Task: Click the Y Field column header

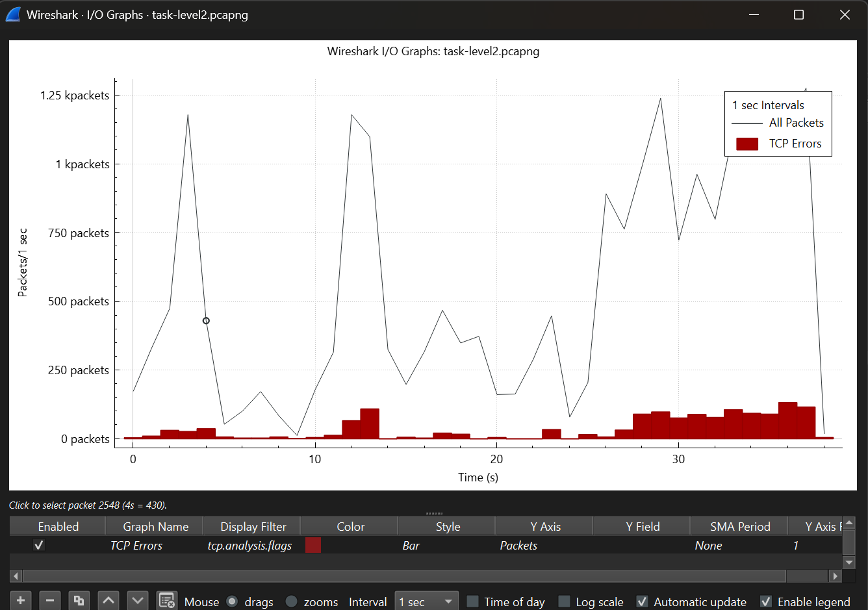Action: pos(642,526)
